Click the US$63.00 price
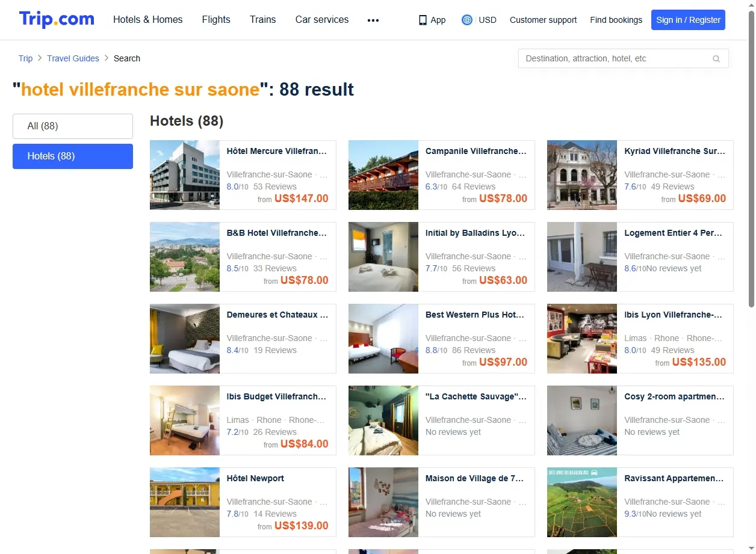Image resolution: width=756 pixels, height=554 pixels. [503, 280]
